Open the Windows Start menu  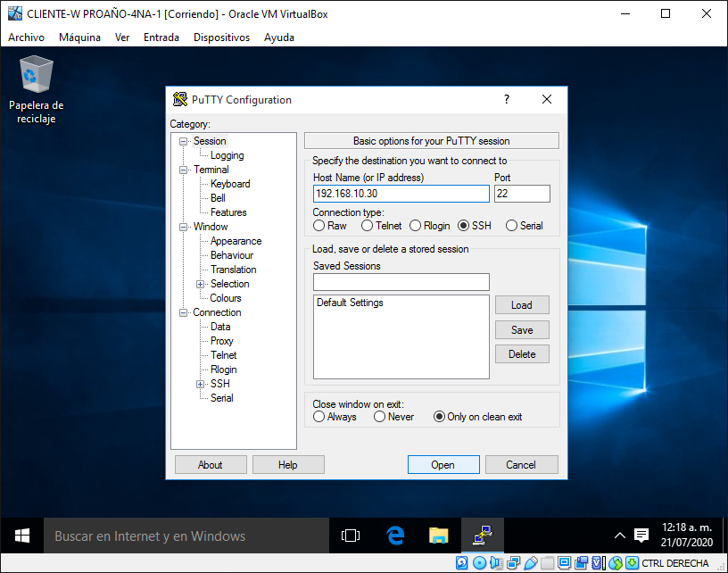(21, 536)
